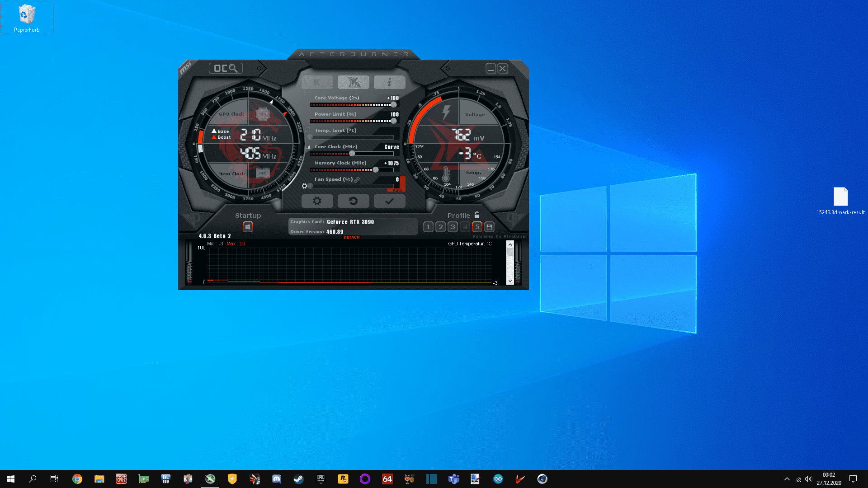The width and height of the screenshot is (868, 488).
Task: Select the 15248.3dmark-result desktop file
Action: click(x=840, y=201)
